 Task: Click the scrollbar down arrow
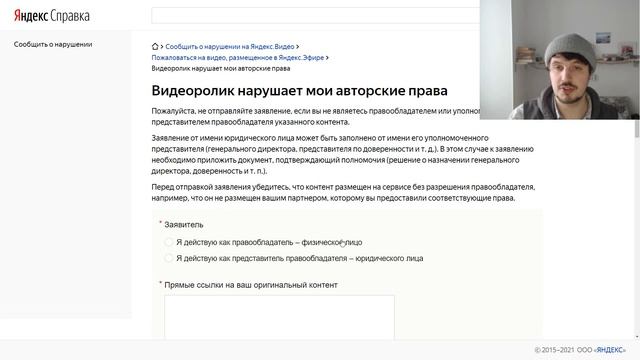637,337
